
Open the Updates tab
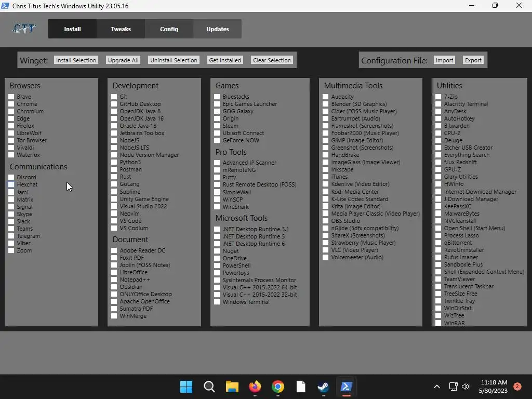click(x=218, y=29)
